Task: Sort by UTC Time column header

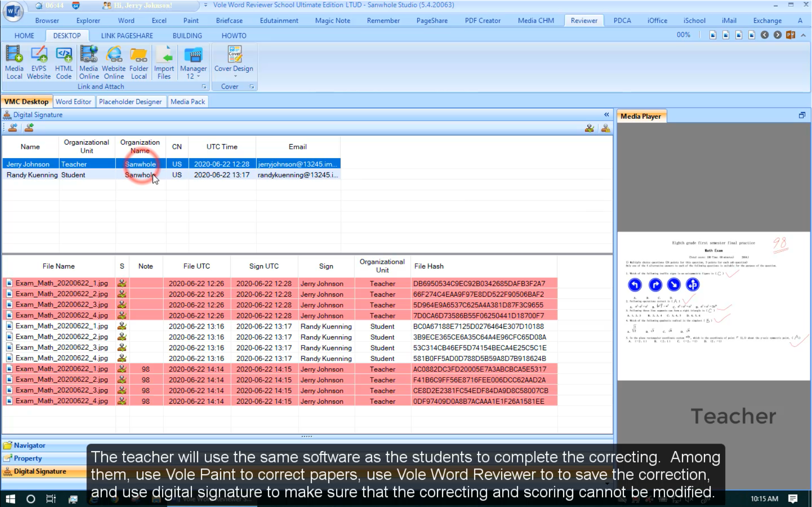Action: pyautogui.click(x=222, y=147)
